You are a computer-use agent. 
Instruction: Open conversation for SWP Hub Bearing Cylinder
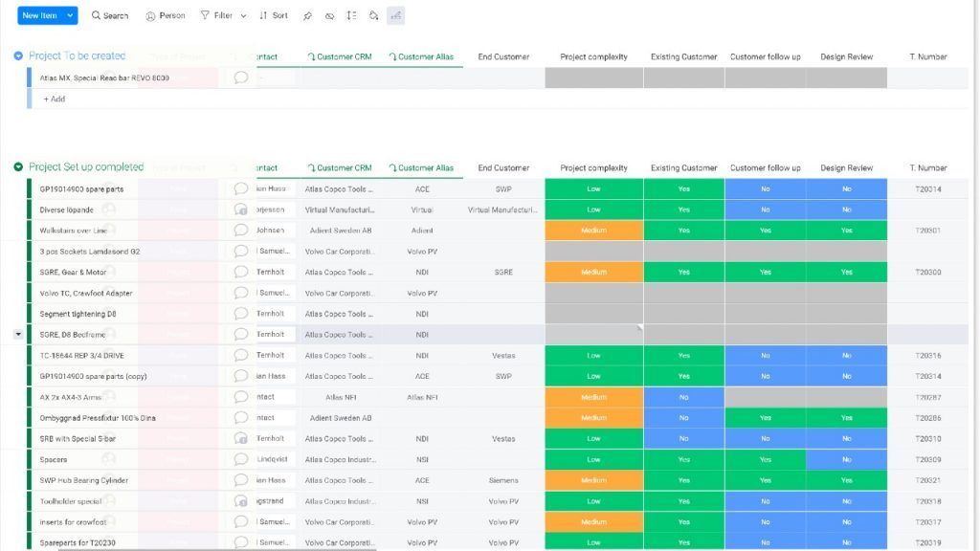[240, 480]
